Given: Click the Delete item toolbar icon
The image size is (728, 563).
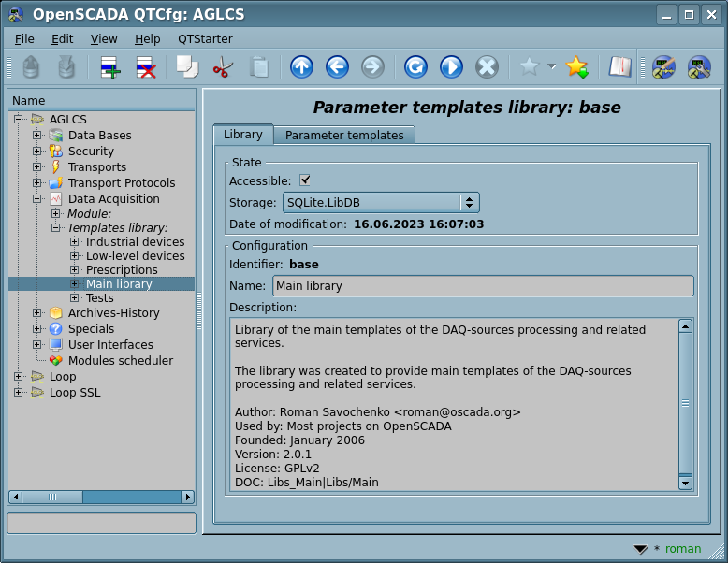Looking at the screenshot, I should click(x=146, y=67).
